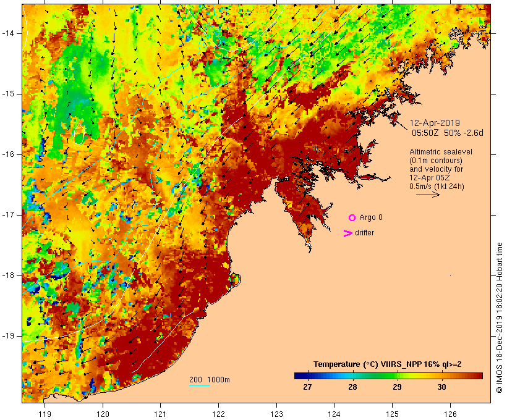
Task: Click latitude label '-18'
Action: point(8,275)
